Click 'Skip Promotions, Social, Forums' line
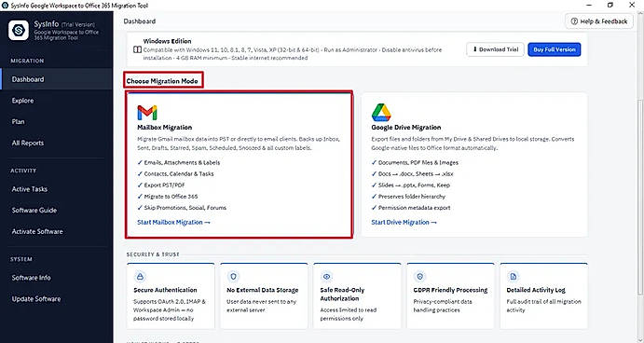Image resolution: width=644 pixels, height=343 pixels. click(x=183, y=208)
